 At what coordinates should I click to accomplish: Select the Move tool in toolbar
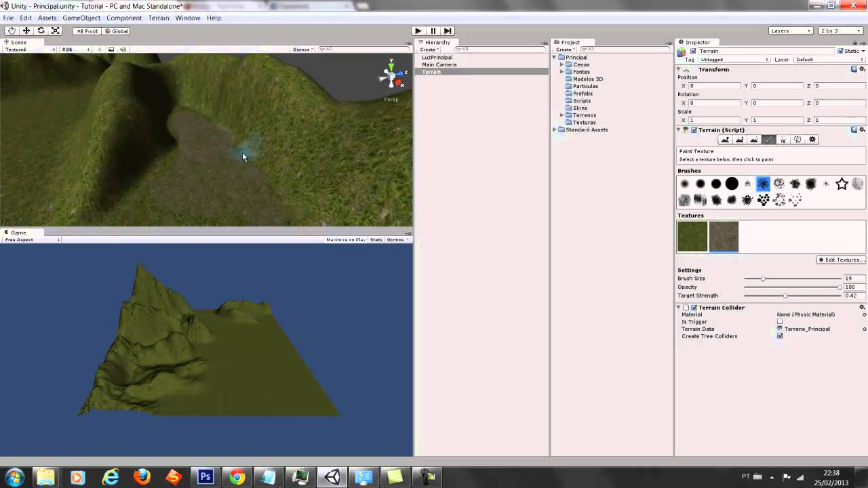pos(26,30)
